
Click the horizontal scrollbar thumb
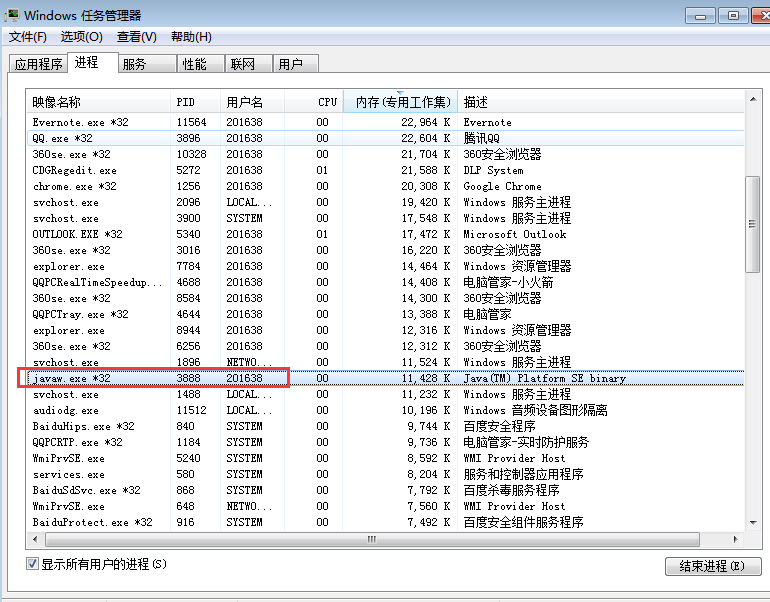tap(372, 539)
